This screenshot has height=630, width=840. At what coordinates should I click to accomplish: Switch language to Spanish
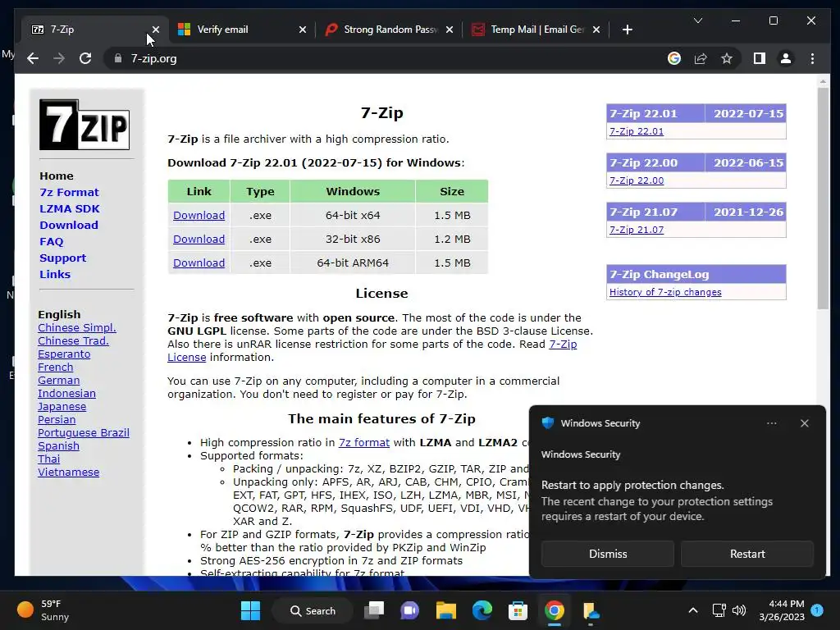coord(58,445)
